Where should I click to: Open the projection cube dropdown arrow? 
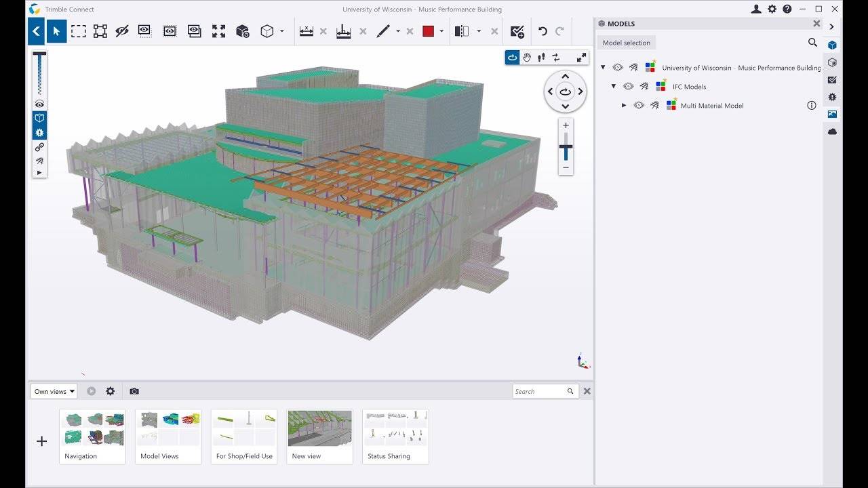(282, 31)
